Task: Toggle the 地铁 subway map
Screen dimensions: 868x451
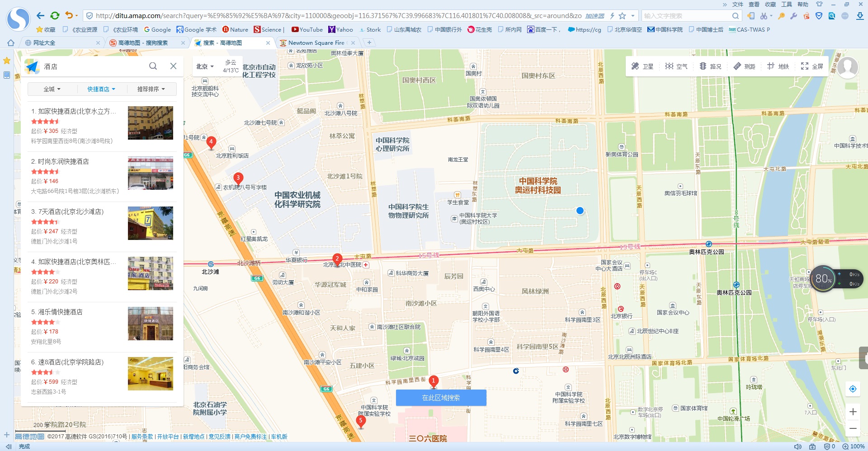Action: point(778,66)
